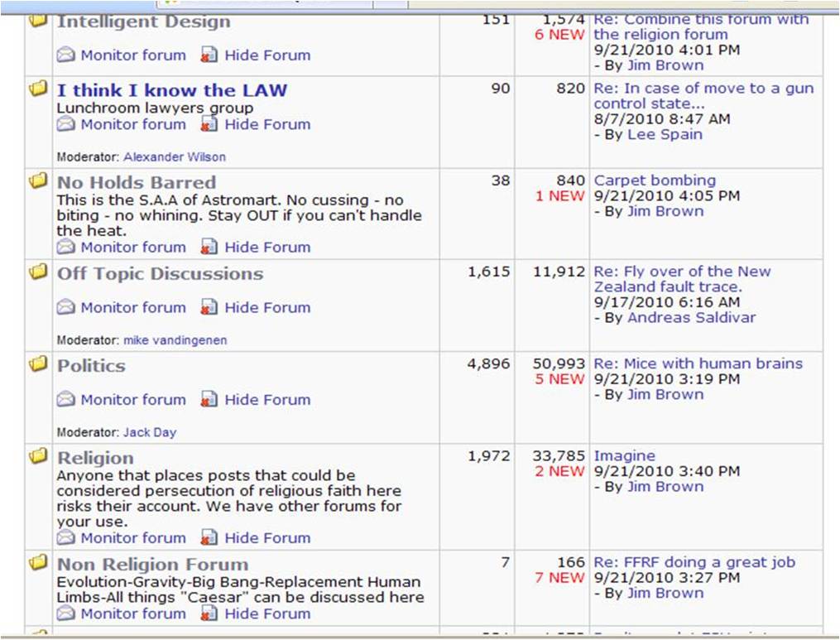
Task: Open Andreas Saldivar's author profile
Action: click(692, 318)
